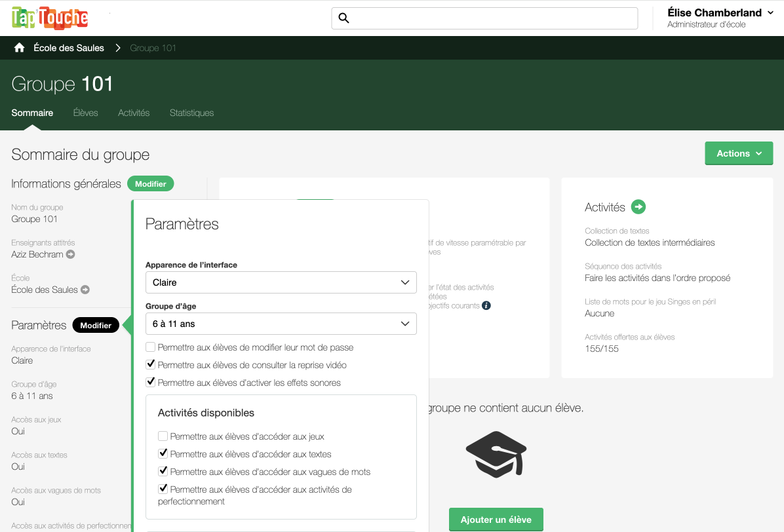Click the TapTouche logo
The height and width of the screenshot is (532, 784).
coord(50,18)
